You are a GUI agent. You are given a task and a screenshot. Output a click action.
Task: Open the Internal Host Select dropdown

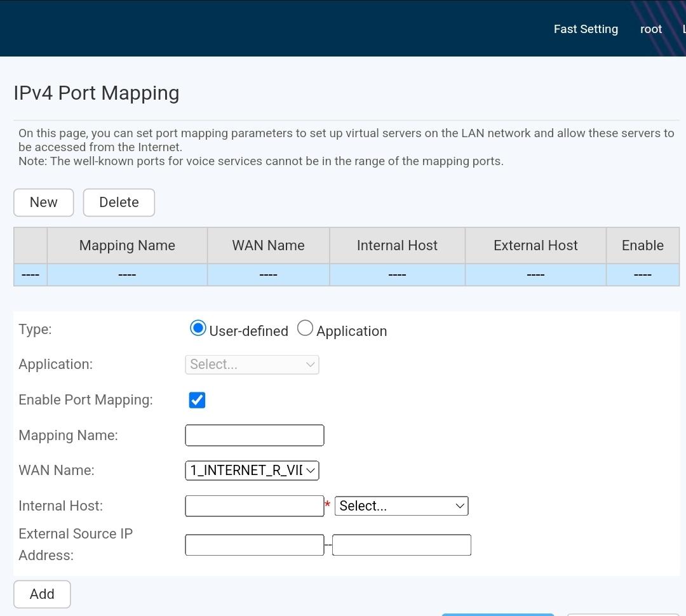401,506
